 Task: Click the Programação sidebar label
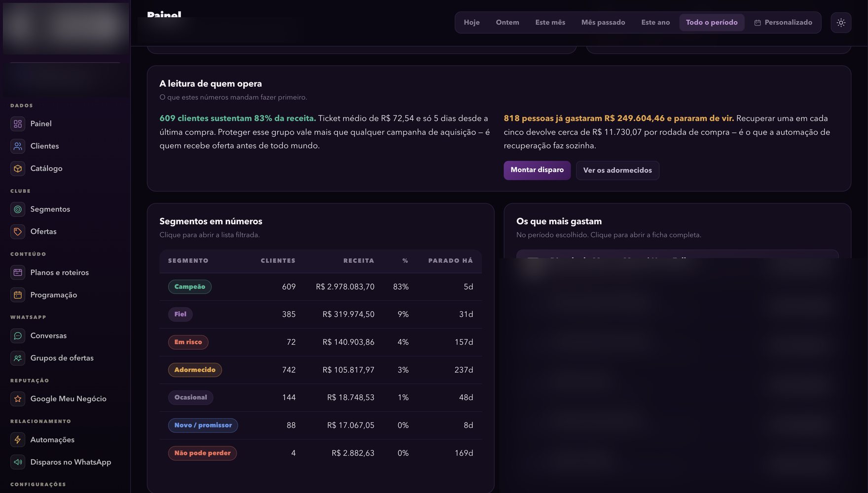click(54, 295)
